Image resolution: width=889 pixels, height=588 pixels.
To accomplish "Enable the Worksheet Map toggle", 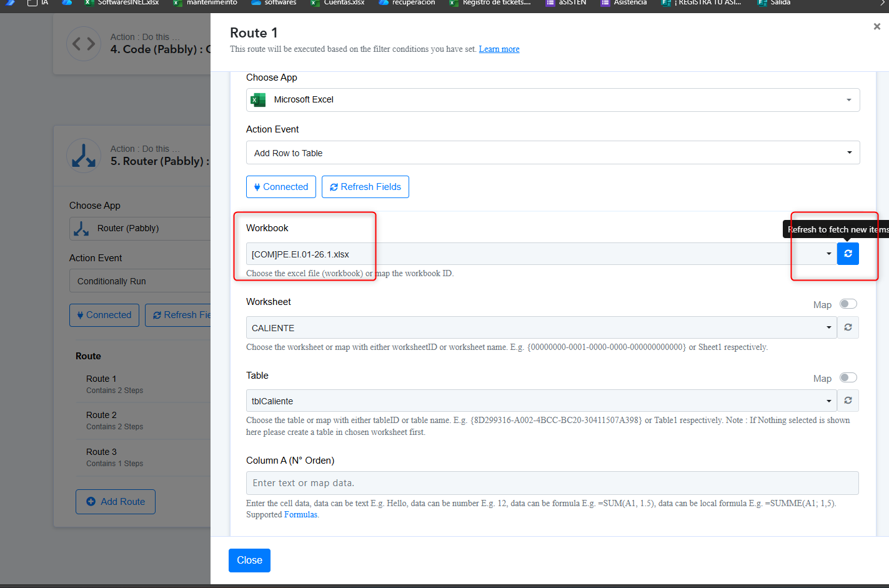I will pyautogui.click(x=848, y=304).
